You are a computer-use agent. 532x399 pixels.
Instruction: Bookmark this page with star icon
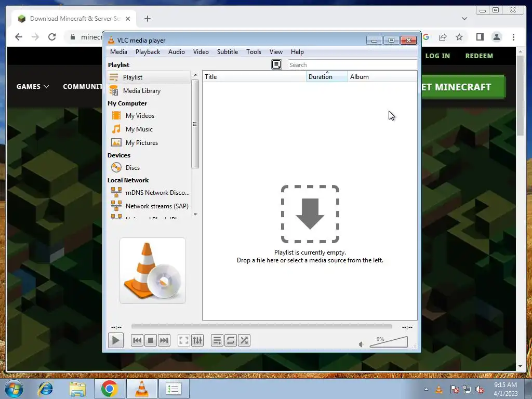[459, 37]
